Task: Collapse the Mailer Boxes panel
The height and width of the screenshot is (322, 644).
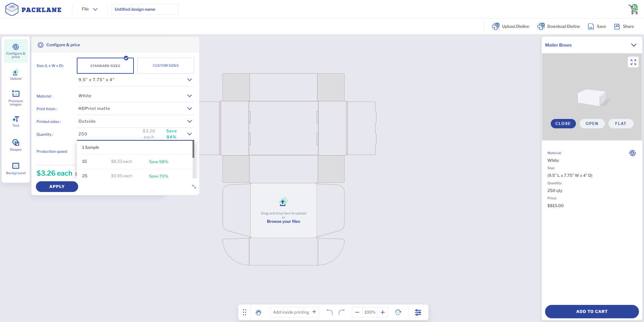Action: pyautogui.click(x=633, y=45)
